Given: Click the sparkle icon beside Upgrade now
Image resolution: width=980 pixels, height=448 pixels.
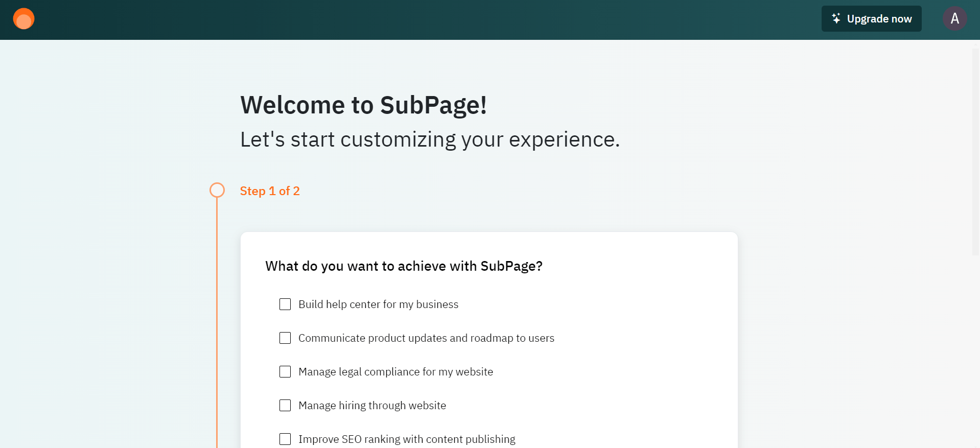Looking at the screenshot, I should pos(836,18).
